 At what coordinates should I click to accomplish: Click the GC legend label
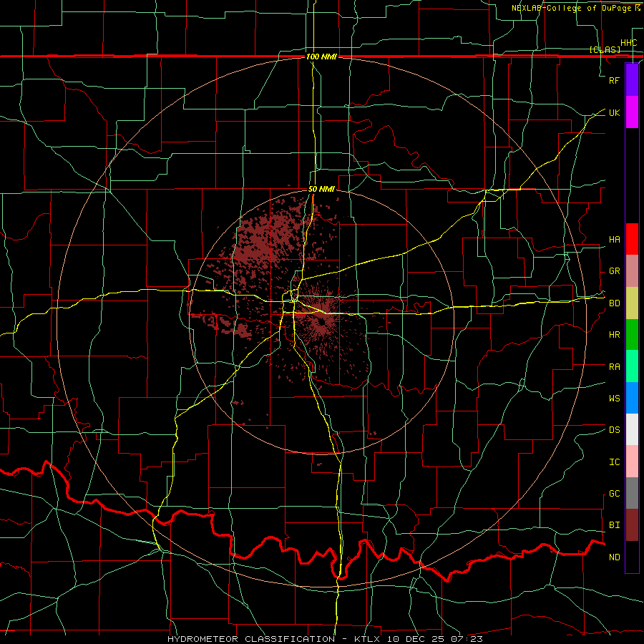[x=614, y=494]
